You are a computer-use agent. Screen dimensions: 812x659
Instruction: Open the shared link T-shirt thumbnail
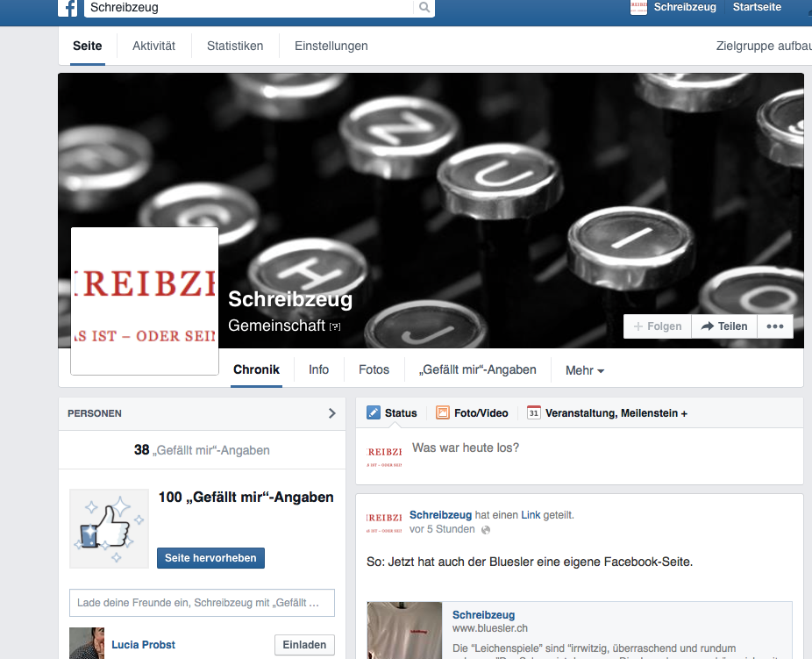[404, 631]
